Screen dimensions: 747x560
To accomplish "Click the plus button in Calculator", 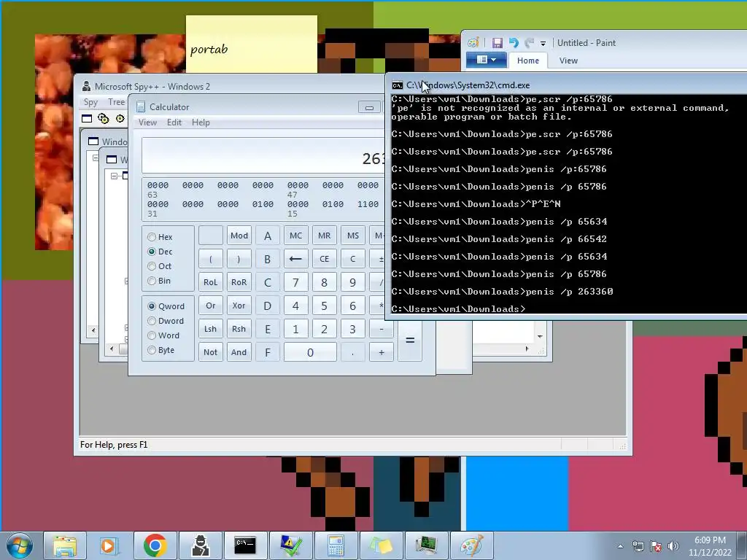I will click(381, 352).
